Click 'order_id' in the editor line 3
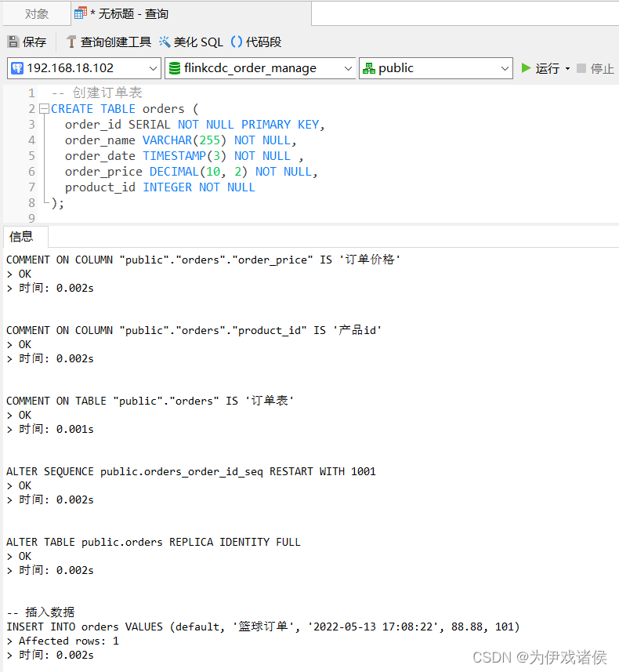 click(x=93, y=125)
